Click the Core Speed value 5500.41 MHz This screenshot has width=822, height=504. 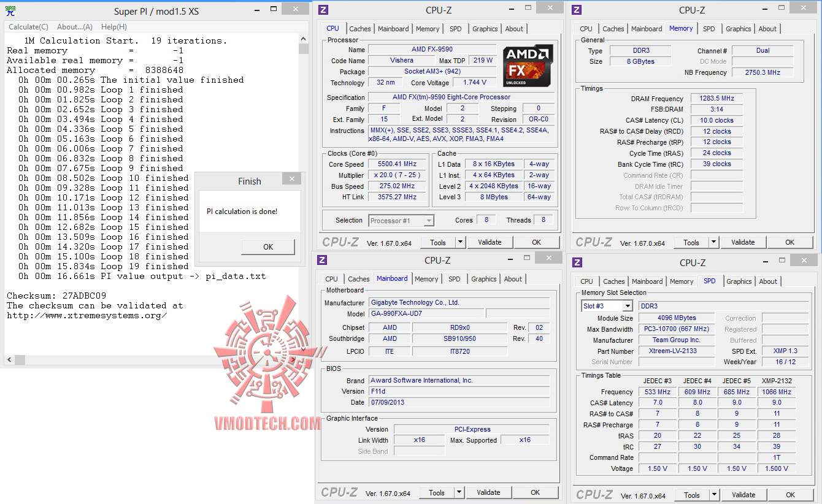(x=398, y=164)
